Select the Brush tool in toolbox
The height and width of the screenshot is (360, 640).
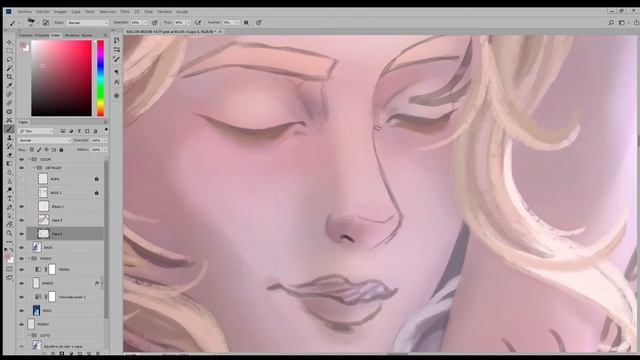tap(9, 129)
